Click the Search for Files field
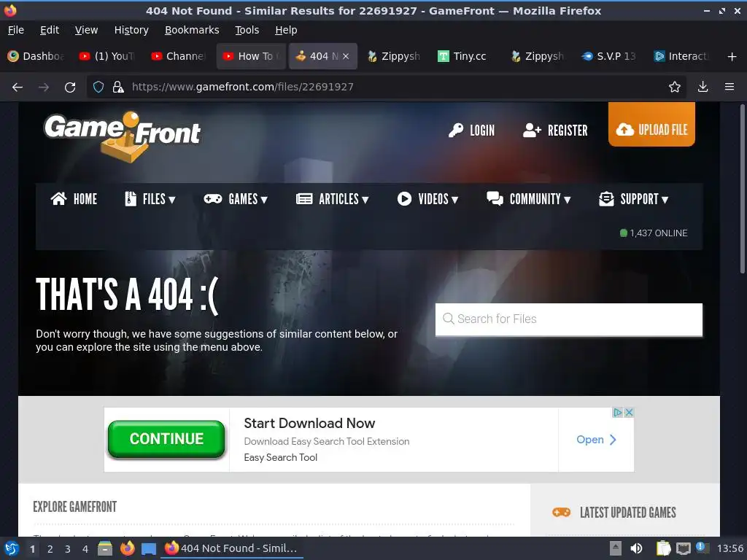Screen dimensions: 747x560 pos(569,319)
